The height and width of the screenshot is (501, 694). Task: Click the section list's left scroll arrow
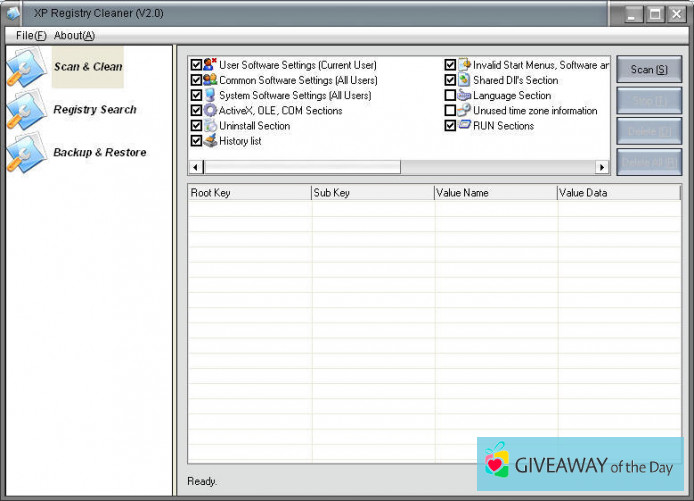pyautogui.click(x=195, y=167)
